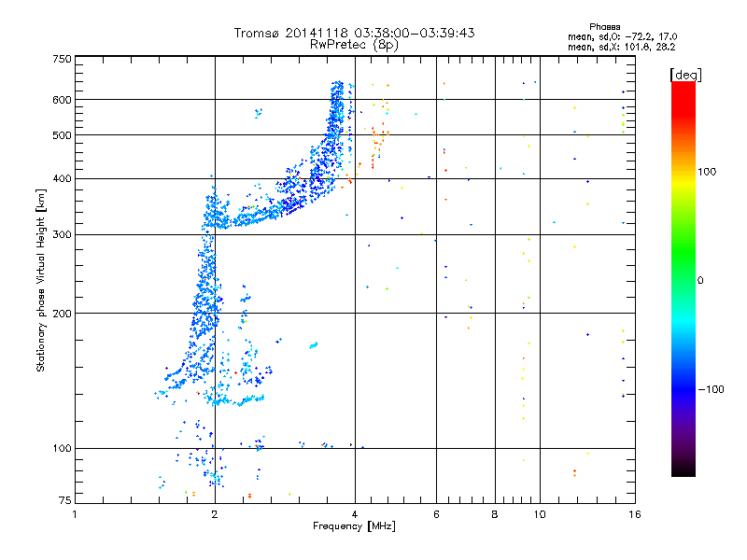Select the 'mean, sd,X: 101.8, 28.2' line
Image resolution: width=747 pixels, height=560 pixels.
[x=621, y=47]
